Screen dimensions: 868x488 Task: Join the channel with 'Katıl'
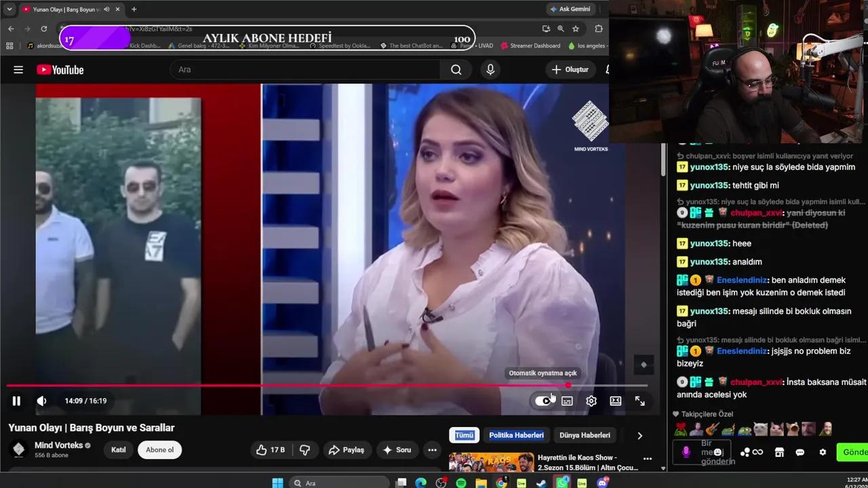coord(119,450)
